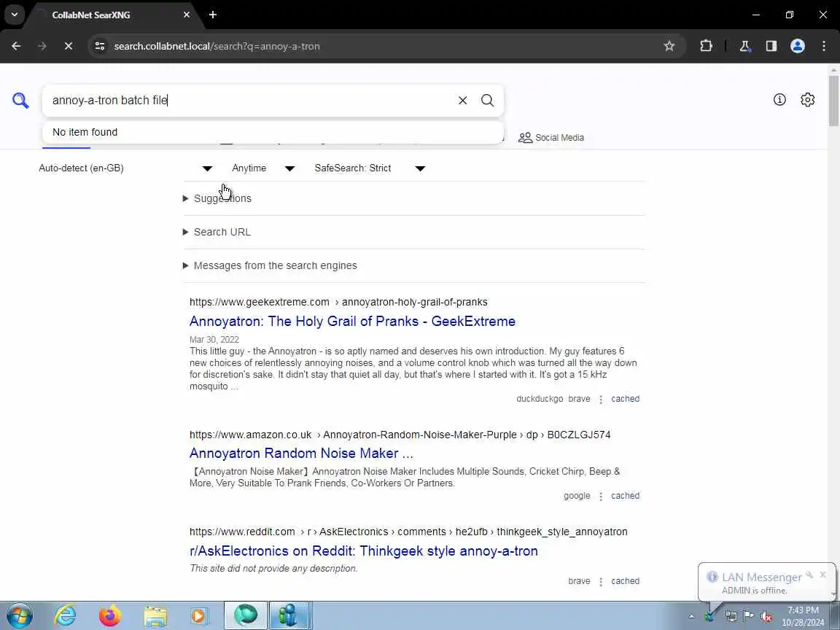Open the Anytime time range dropdown
840x630 pixels.
(x=263, y=168)
